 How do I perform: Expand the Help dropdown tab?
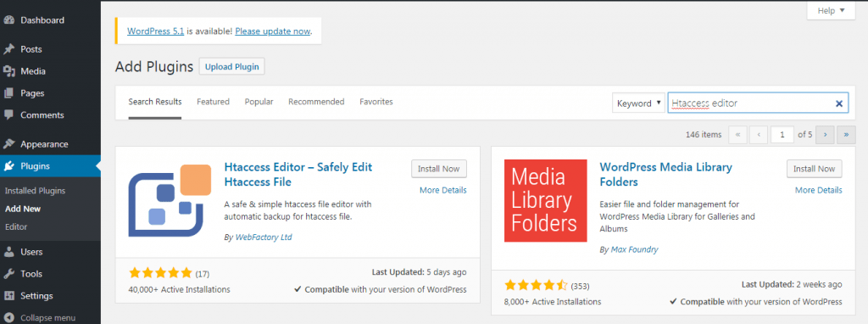tap(831, 10)
